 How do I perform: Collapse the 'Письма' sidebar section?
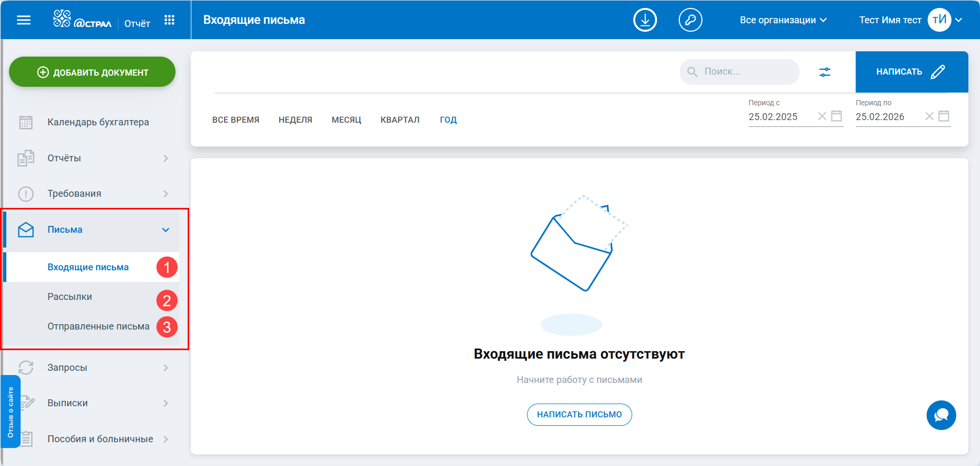click(x=165, y=230)
